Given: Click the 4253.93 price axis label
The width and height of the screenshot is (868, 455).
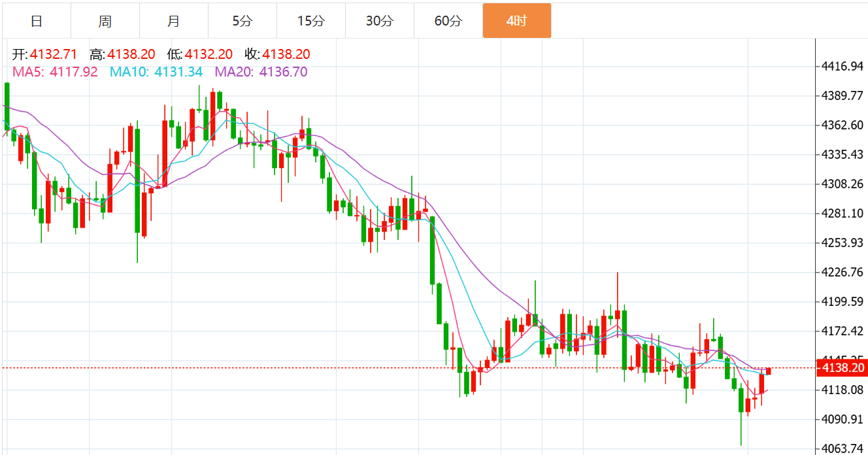Looking at the screenshot, I should (x=843, y=243).
